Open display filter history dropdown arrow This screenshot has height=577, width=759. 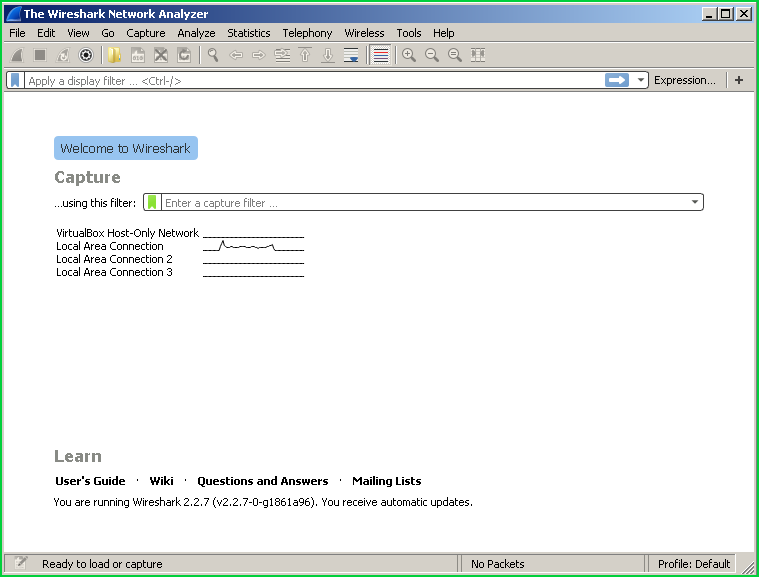[640, 80]
